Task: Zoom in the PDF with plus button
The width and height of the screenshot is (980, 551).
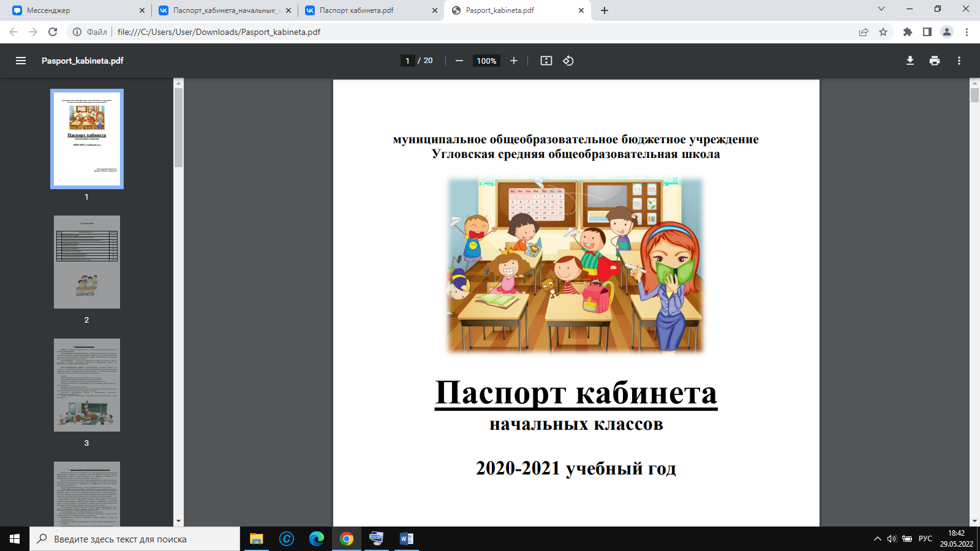Action: tap(514, 61)
